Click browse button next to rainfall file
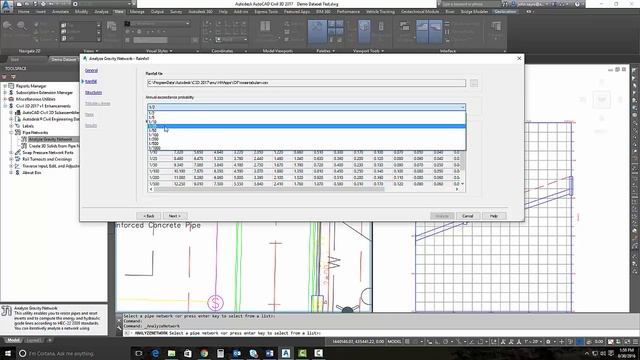Image resolution: width=640 pixels, height=360 pixels. [474, 83]
